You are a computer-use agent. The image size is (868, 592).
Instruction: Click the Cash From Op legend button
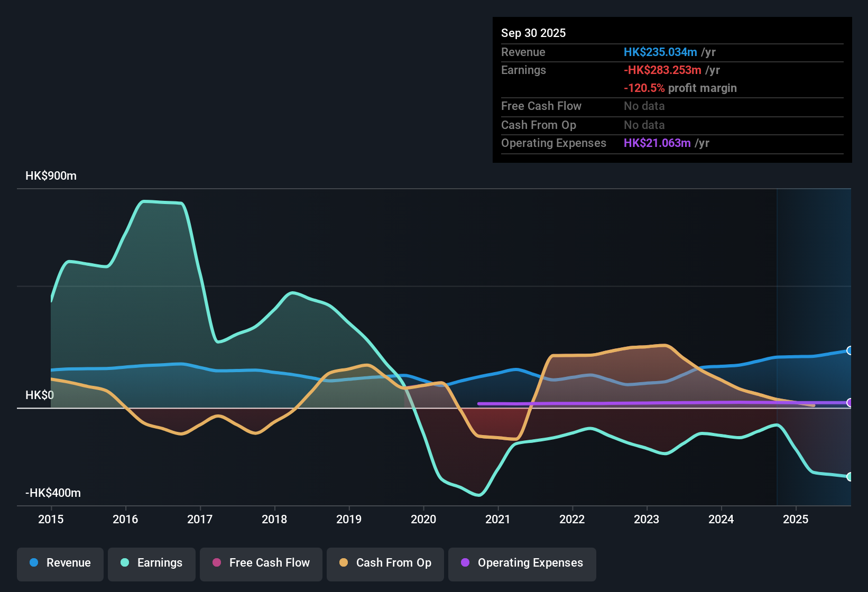(385, 563)
